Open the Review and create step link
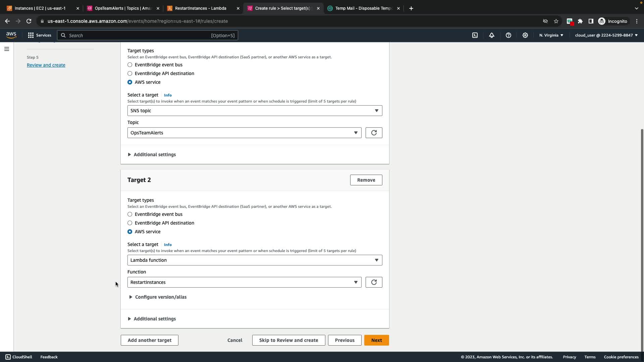This screenshot has width=644, height=362. point(46,65)
